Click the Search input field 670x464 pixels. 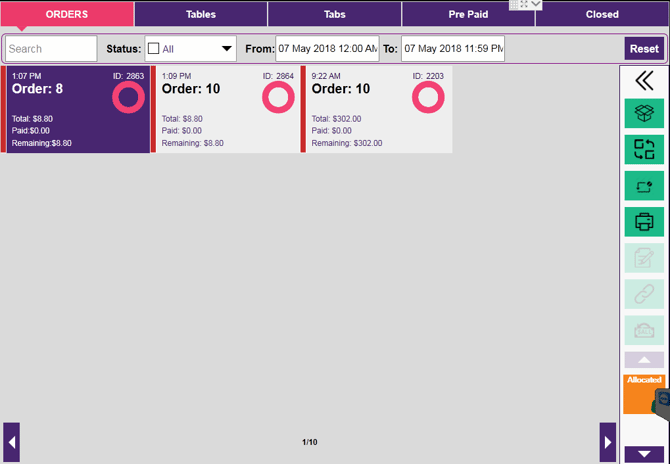pos(51,49)
